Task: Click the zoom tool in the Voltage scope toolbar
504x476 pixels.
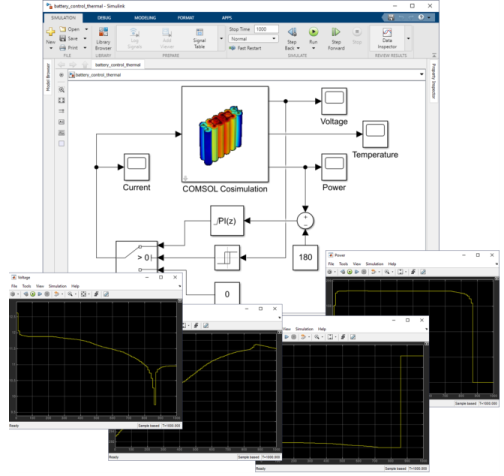Action: click(70, 294)
